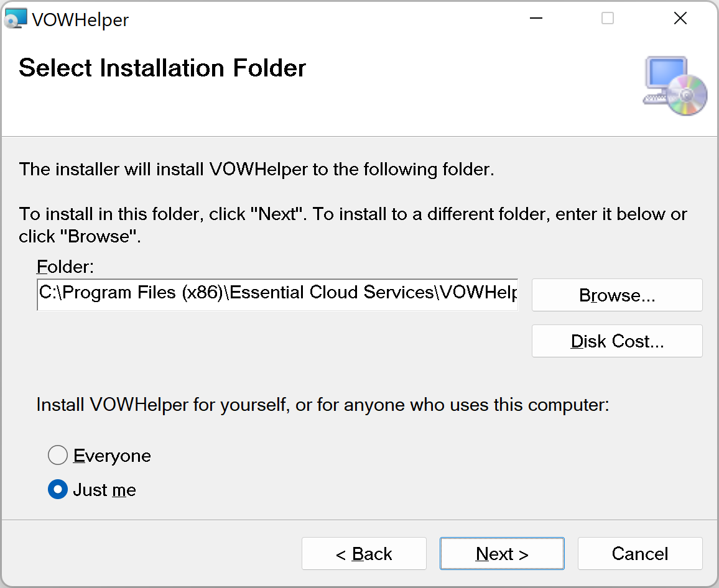
Task: Click the Select Installation Folder heading
Action: click(x=162, y=68)
